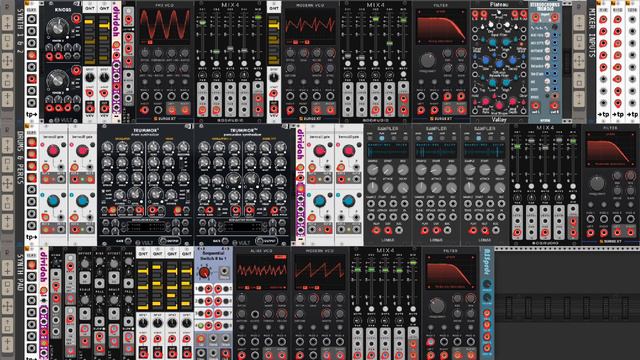Screen dimensions: 640x360
Task: Click left arrow above top-row FILTER display
Action: coord(419,12)
